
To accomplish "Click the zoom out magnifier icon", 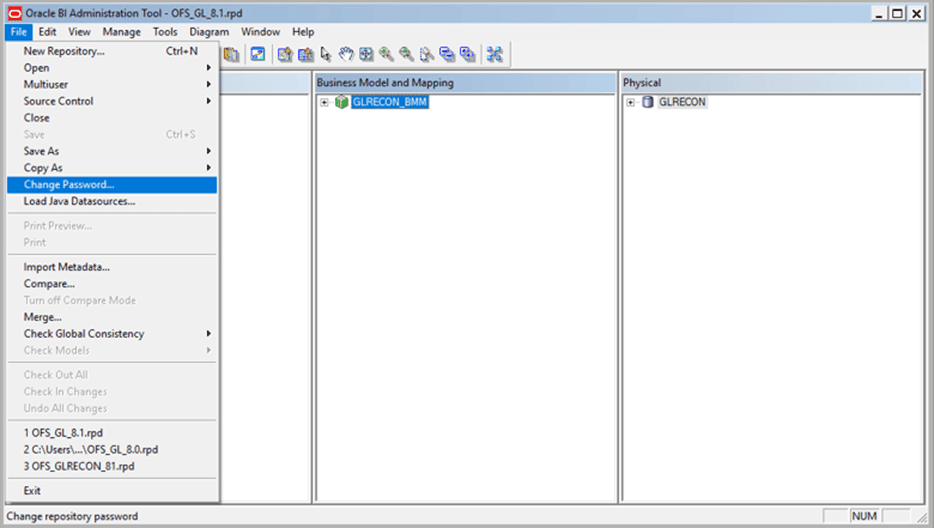I will pyautogui.click(x=407, y=54).
